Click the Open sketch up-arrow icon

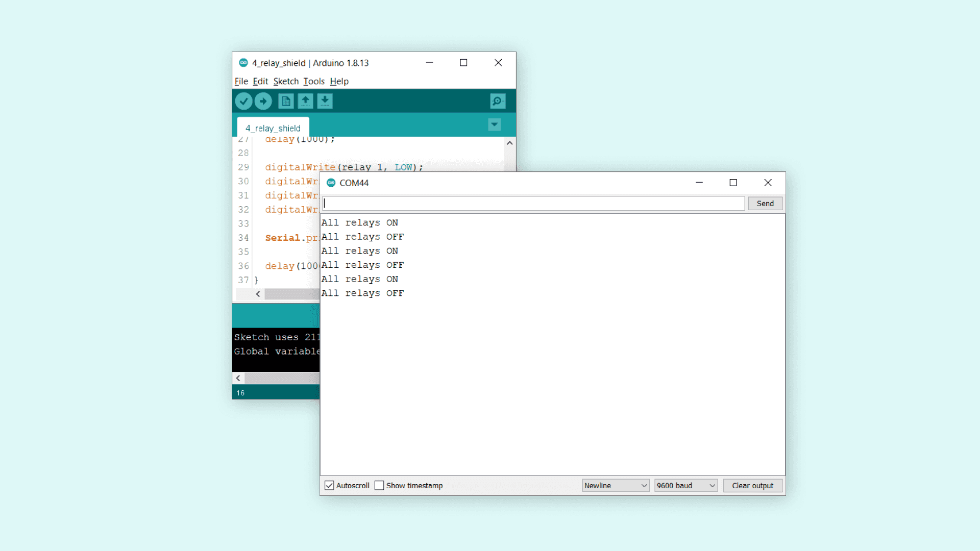click(305, 101)
